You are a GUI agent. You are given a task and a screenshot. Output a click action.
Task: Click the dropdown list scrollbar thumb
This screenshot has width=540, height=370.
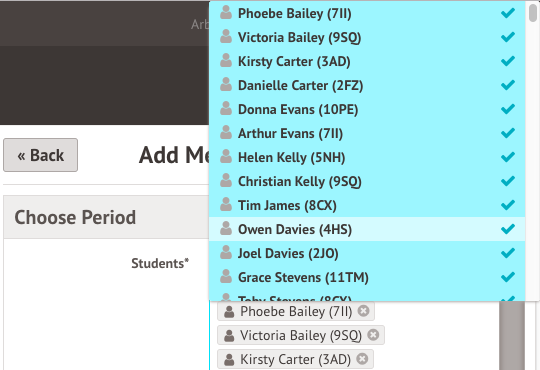pyautogui.click(x=533, y=13)
